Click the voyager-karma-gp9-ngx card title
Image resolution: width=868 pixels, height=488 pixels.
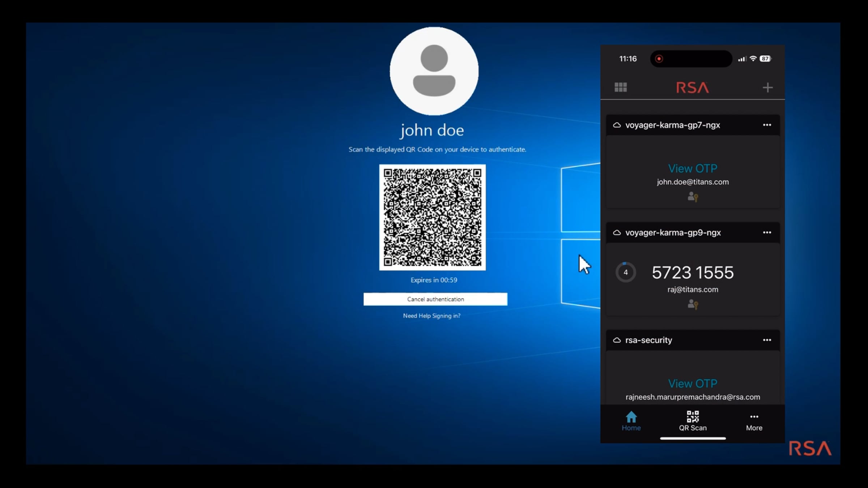pyautogui.click(x=673, y=232)
